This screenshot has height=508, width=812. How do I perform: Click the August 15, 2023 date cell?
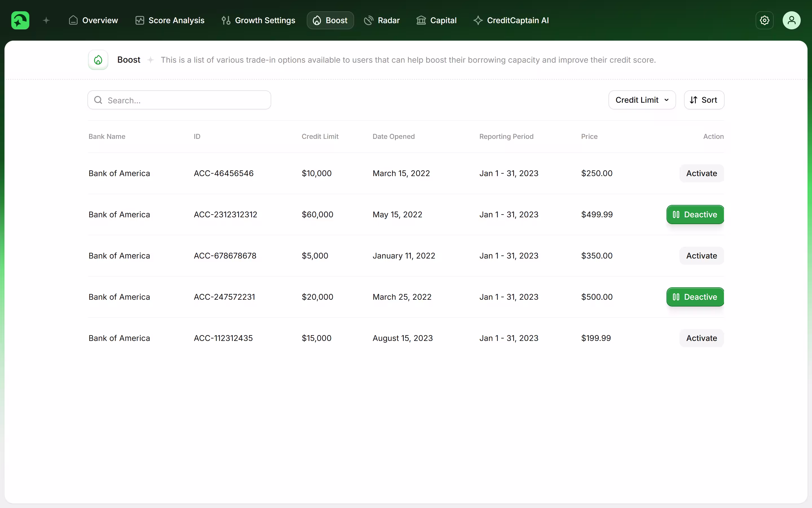(403, 338)
